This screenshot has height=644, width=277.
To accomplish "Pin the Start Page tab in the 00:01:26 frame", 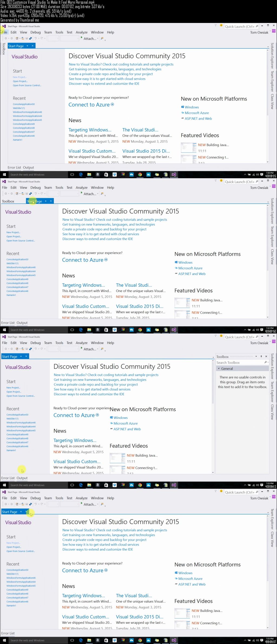I will [x=27, y=46].
